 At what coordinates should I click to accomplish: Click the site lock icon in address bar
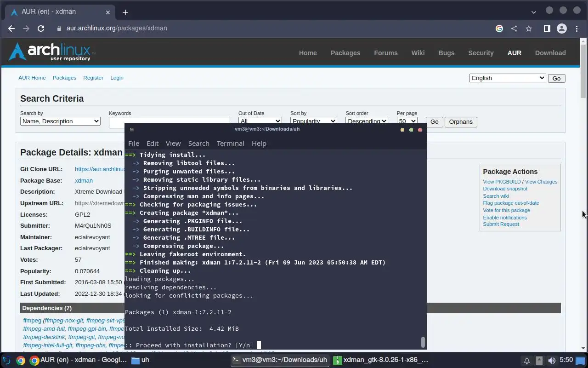click(59, 28)
